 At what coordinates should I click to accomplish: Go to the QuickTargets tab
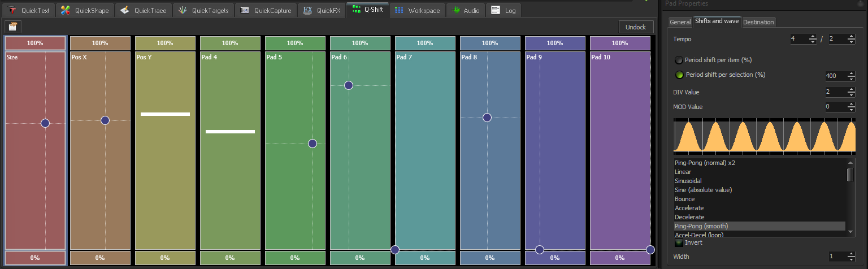[204, 10]
